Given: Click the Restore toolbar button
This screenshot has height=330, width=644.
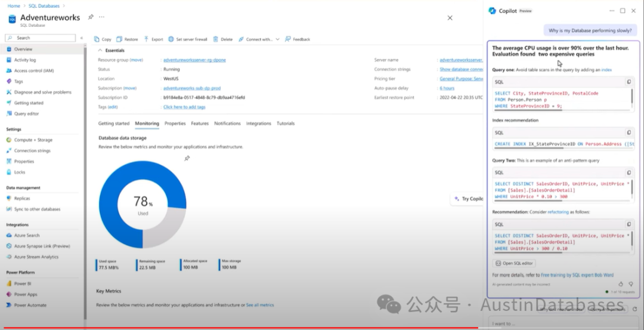Looking at the screenshot, I should coord(128,39).
